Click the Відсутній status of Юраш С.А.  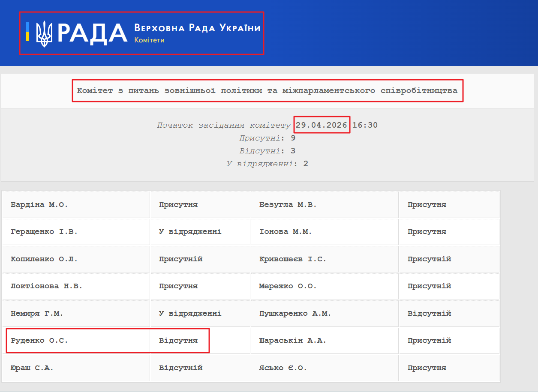(181, 368)
